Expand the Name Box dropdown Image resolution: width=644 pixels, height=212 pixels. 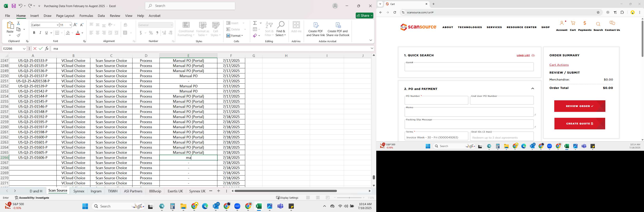[24, 48]
